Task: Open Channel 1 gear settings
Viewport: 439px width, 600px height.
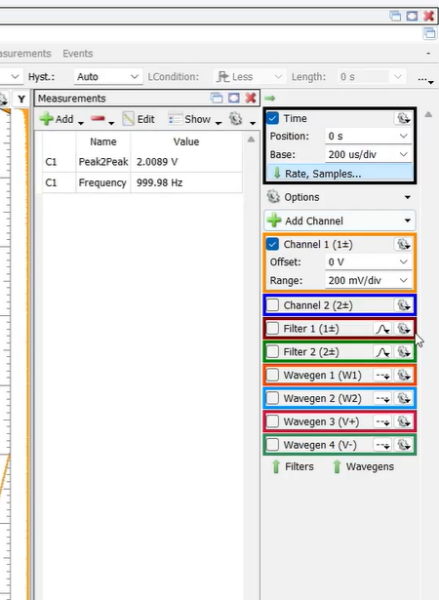Action: [x=403, y=244]
